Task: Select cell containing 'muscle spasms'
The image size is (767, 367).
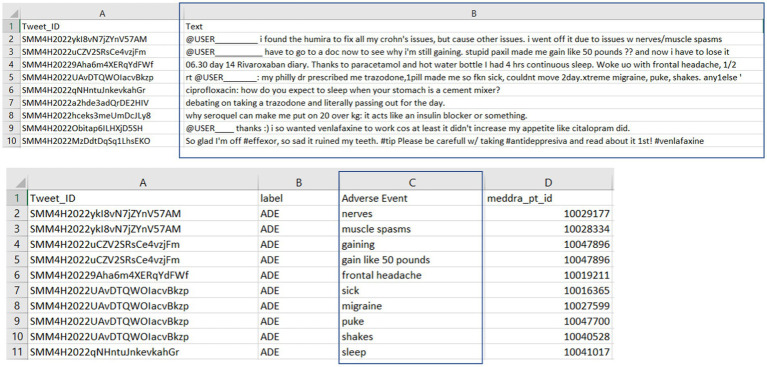Action: pyautogui.click(x=411, y=229)
